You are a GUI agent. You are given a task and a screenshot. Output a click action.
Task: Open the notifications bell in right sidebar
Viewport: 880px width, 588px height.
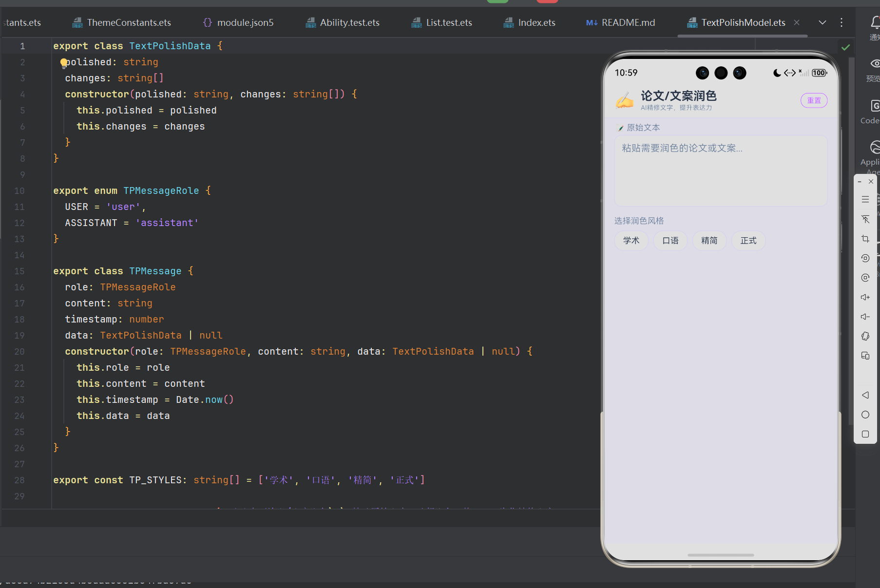coord(875,22)
